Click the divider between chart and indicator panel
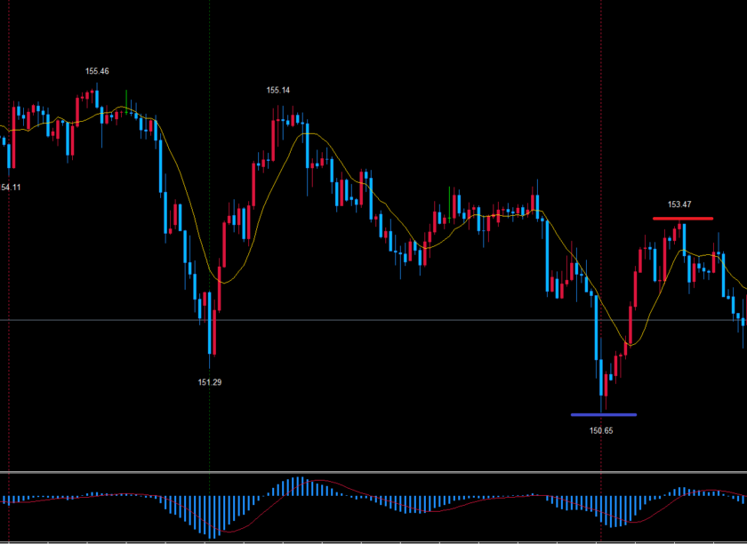This screenshot has height=560, width=747. (373, 472)
